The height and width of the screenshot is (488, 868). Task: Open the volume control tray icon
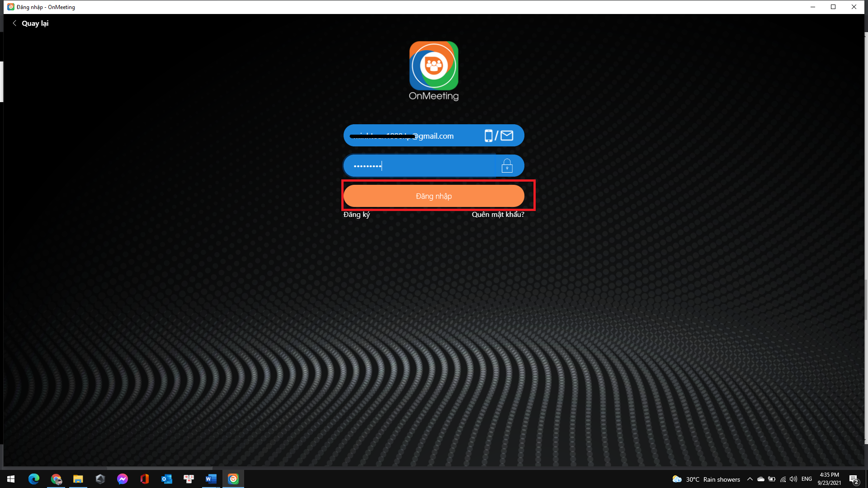tap(793, 479)
